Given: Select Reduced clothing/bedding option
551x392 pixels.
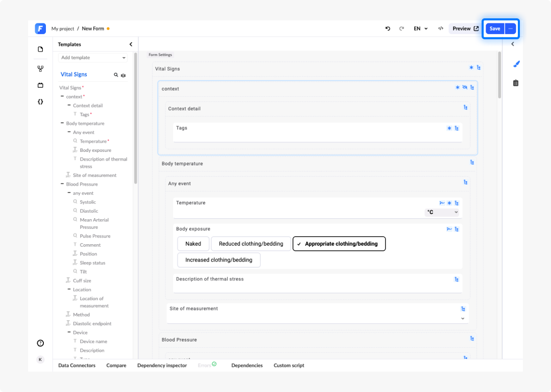Looking at the screenshot, I should 251,244.
